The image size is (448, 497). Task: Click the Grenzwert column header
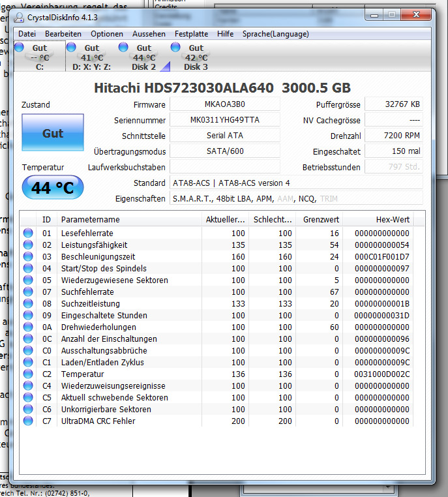point(320,219)
